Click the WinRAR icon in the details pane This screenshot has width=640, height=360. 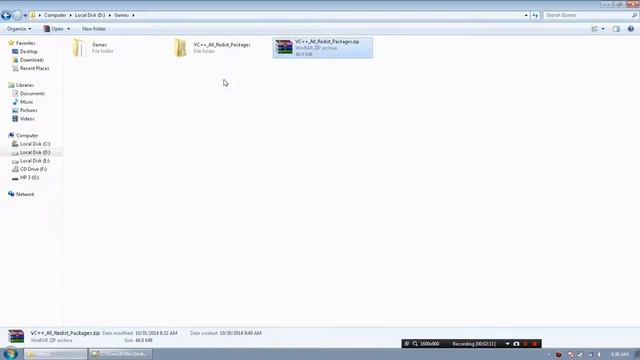16,336
